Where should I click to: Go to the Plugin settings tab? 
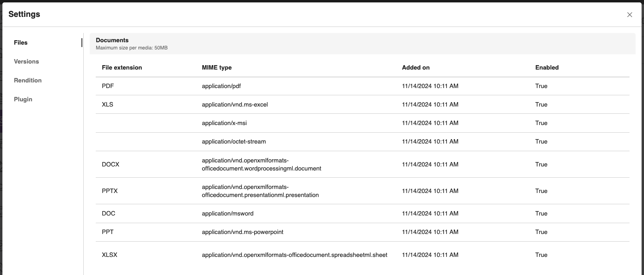tap(23, 99)
